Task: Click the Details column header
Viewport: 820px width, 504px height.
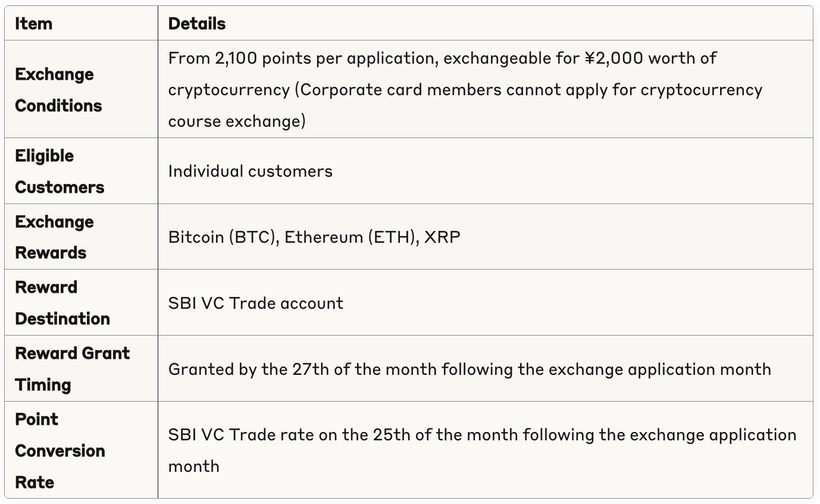Action: 196,24
